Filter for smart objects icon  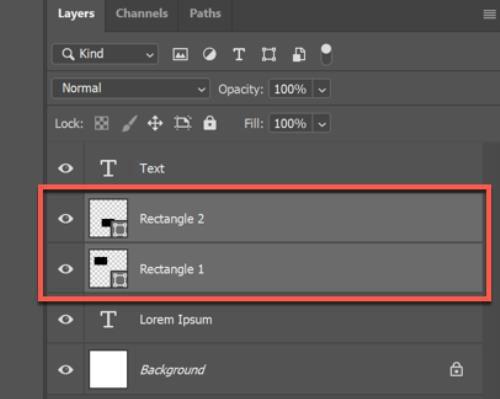click(299, 54)
